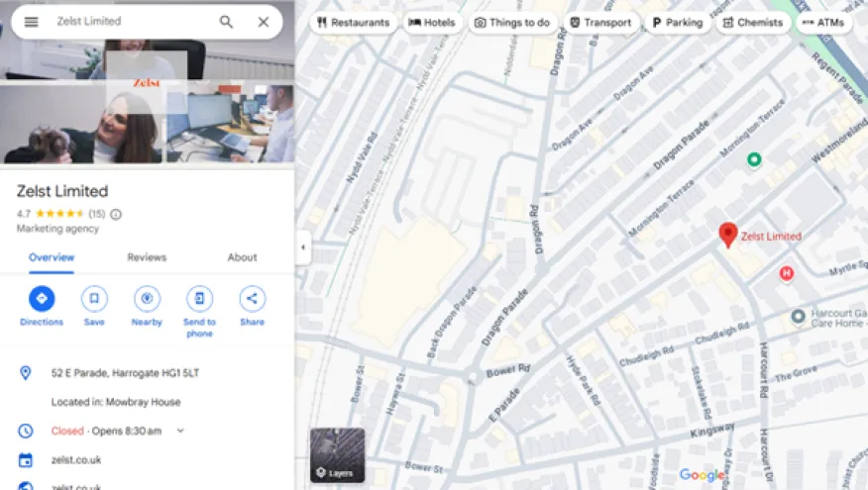Click the Zelst Limited map label

tap(771, 237)
